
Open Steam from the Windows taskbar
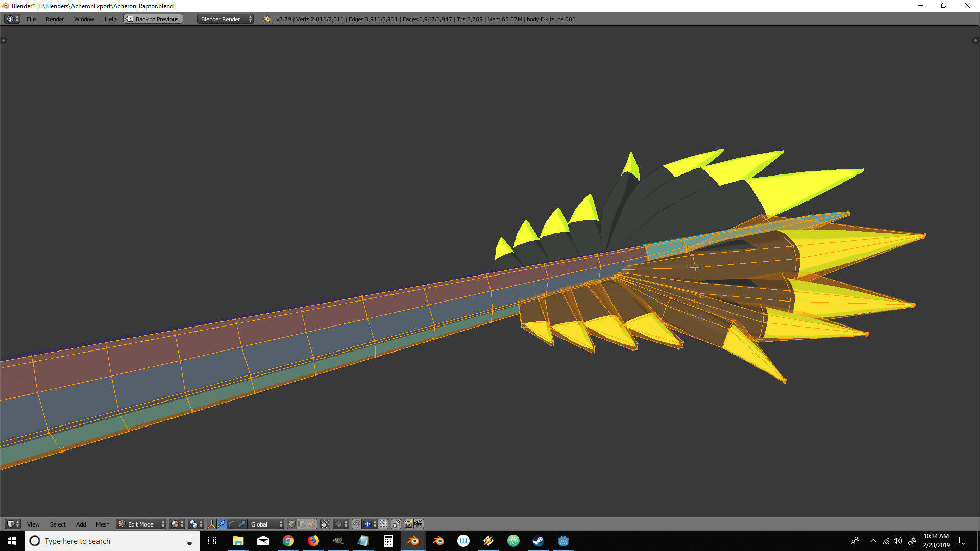[x=538, y=541]
